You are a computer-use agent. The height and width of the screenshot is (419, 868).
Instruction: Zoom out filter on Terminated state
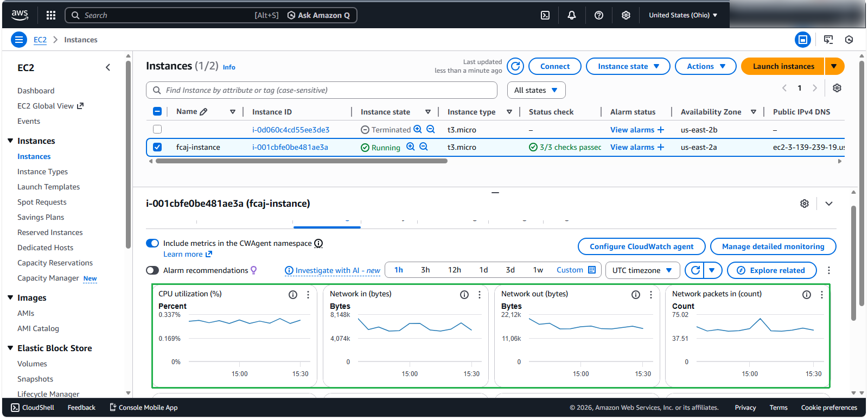pyautogui.click(x=431, y=129)
